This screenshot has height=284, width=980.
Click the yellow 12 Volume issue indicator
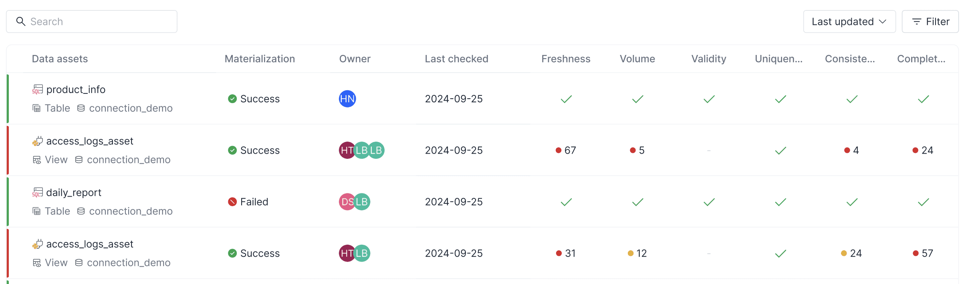pos(637,254)
